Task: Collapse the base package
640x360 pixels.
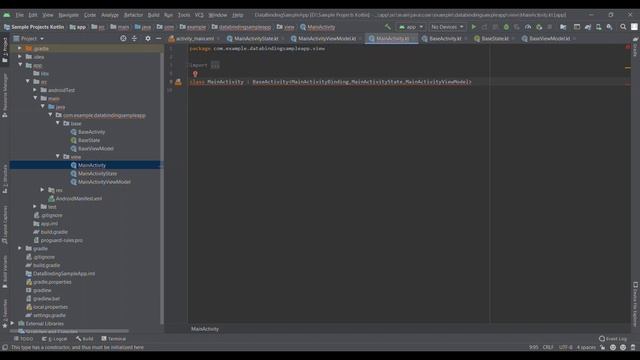Action: [x=58, y=123]
